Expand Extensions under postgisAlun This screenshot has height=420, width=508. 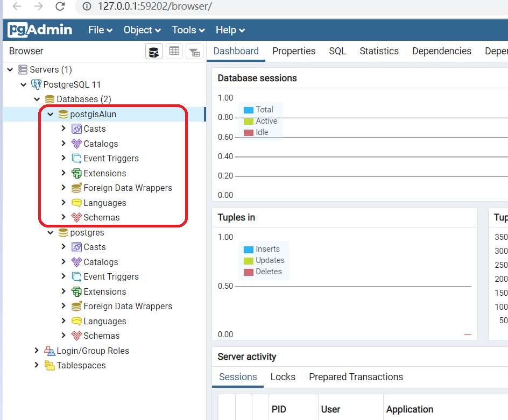(x=63, y=173)
